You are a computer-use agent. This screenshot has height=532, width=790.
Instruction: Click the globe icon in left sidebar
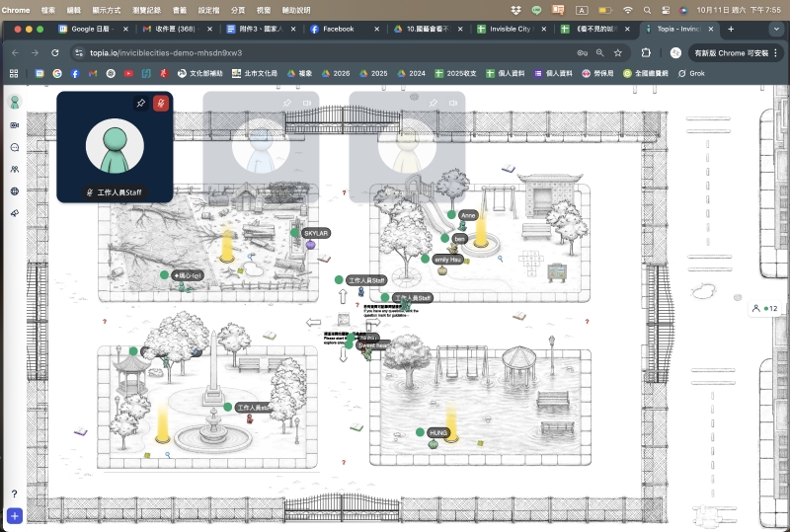coord(15,191)
